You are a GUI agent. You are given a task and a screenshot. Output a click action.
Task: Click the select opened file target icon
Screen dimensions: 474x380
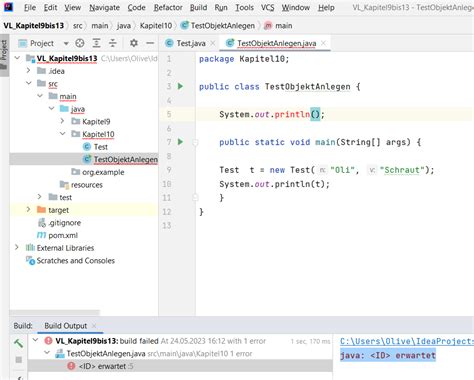80,43
